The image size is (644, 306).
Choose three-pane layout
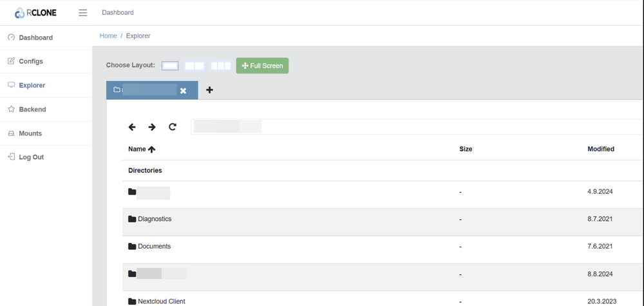click(220, 66)
